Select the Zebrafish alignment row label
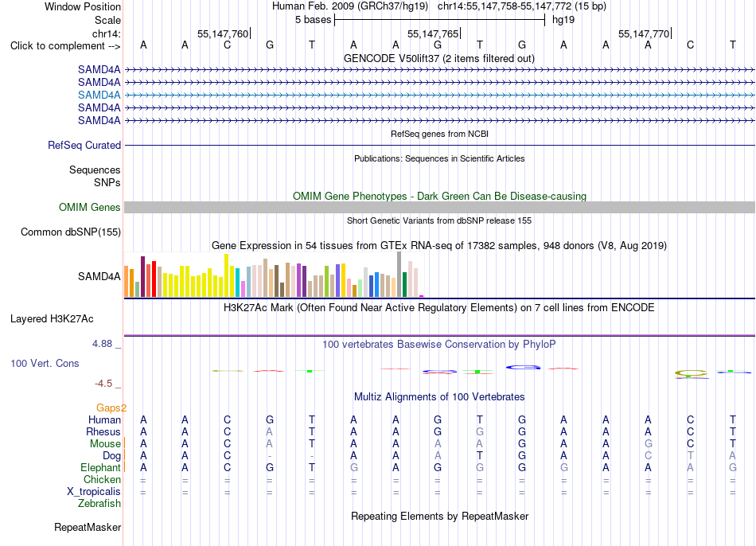Viewport: 756px width, 546px height. click(x=99, y=503)
